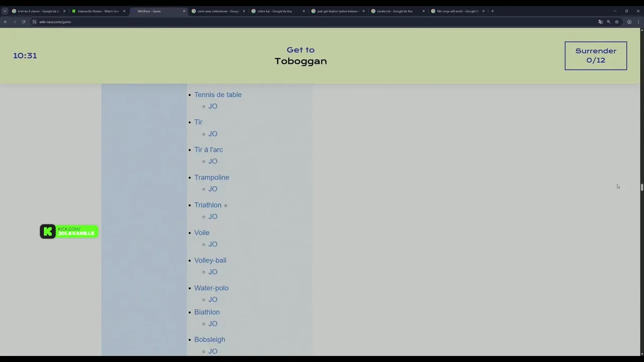The image size is (644, 362).
Task: Close the 'film ninja will smith' tab
Action: (484, 11)
